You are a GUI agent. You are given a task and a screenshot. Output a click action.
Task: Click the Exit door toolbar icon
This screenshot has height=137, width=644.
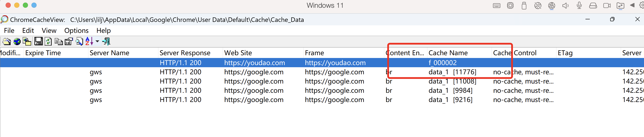click(106, 41)
